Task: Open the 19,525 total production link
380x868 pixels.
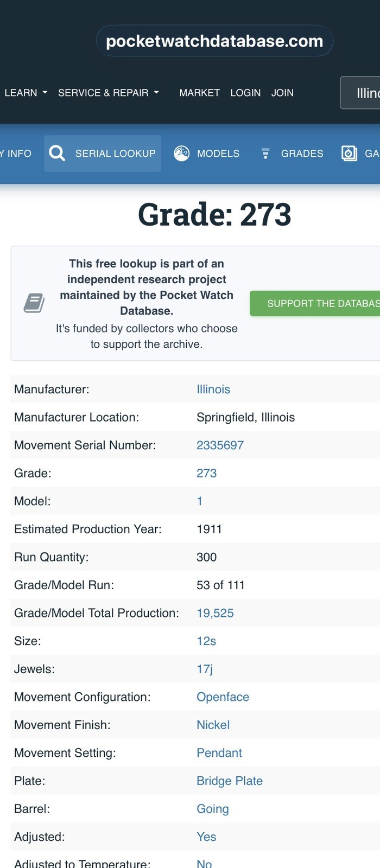Action: (215, 613)
